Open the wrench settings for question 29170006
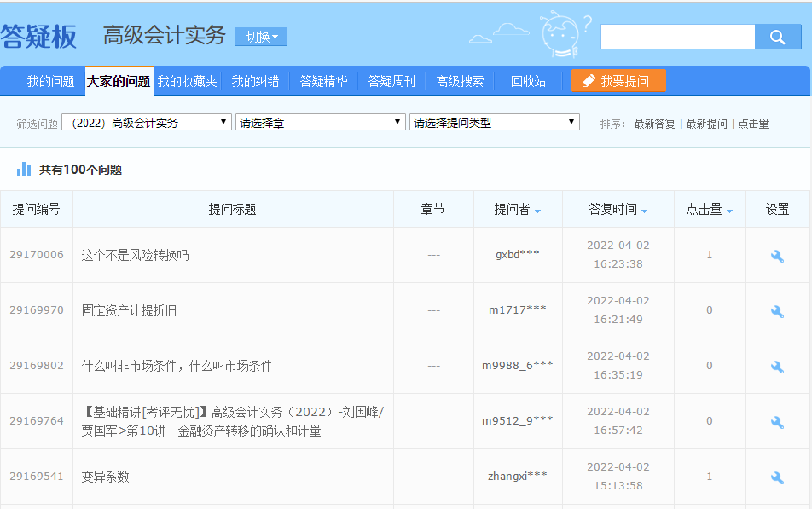 [777, 257]
